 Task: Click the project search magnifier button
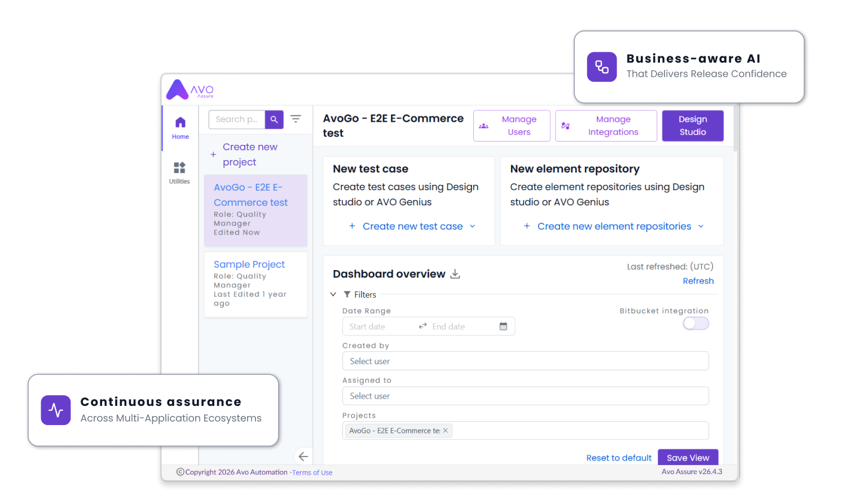pos(274,120)
